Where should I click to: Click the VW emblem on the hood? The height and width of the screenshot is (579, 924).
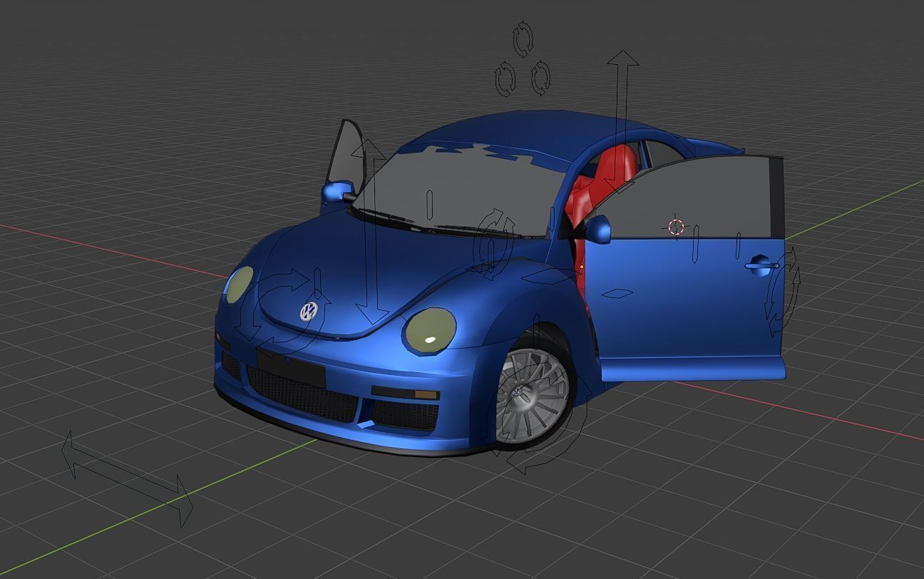pyautogui.click(x=308, y=311)
